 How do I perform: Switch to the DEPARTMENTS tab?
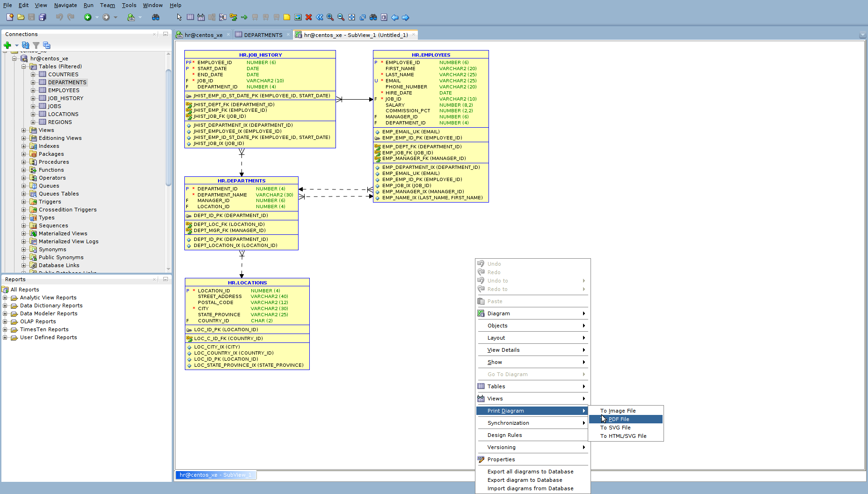pos(263,35)
